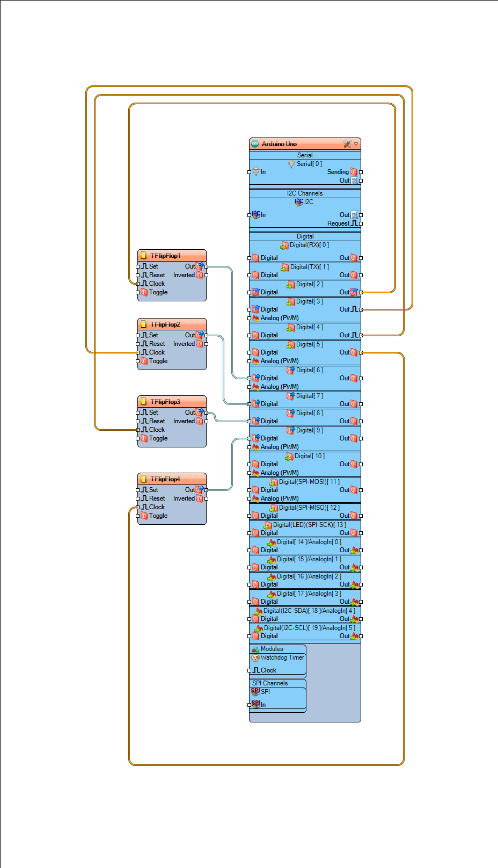Click the TFlipFlop4 yellow component icon

(x=143, y=479)
